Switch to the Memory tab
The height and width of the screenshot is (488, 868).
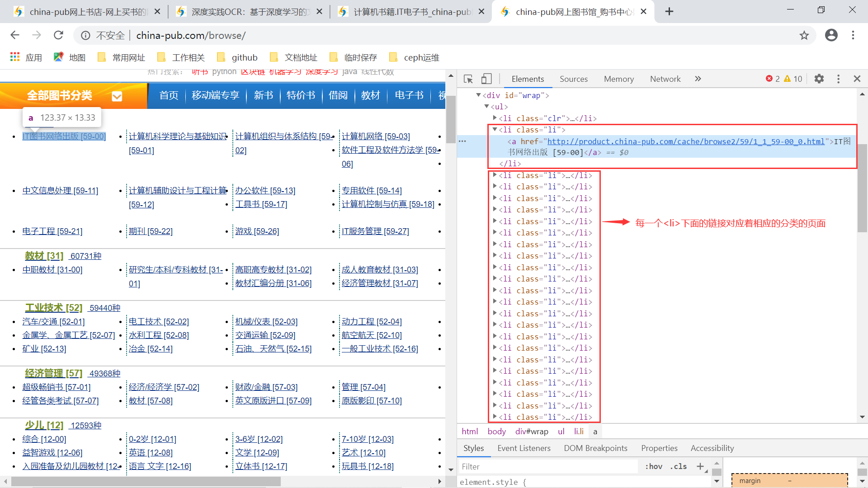point(618,79)
